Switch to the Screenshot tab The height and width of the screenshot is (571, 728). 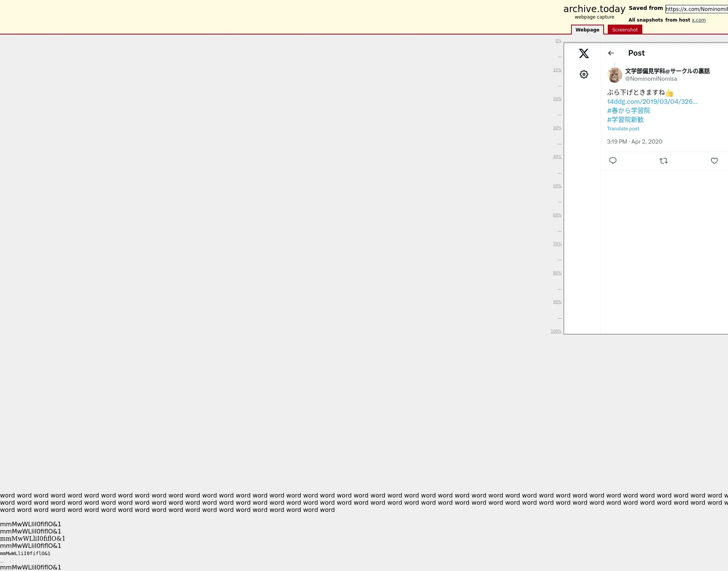click(x=624, y=30)
